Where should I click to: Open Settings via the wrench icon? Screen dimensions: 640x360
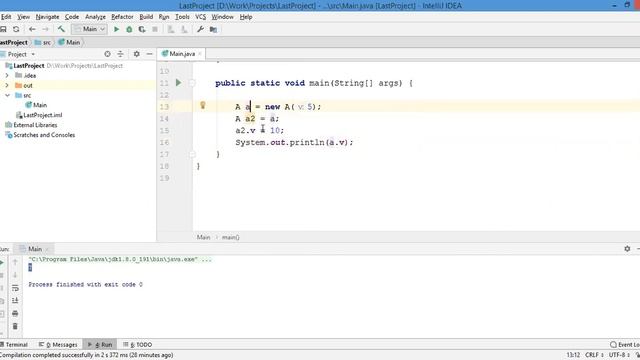pos(200,29)
